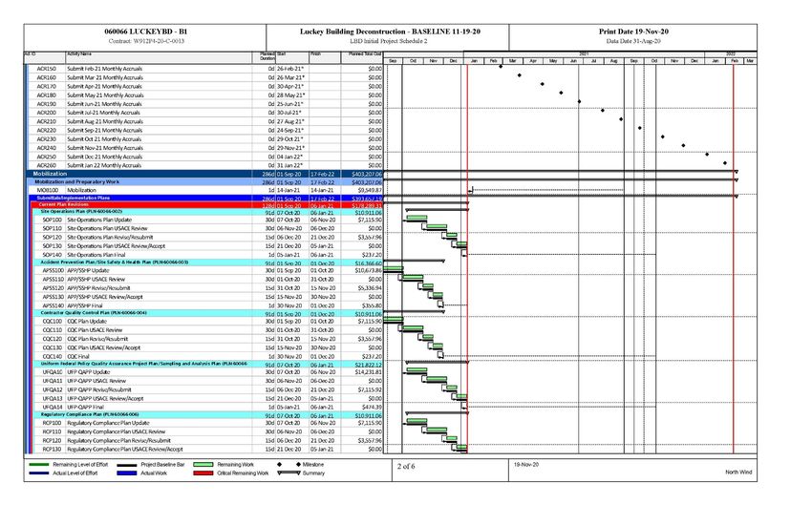Click the Print Date 19-Nov-20 heading

tap(633, 31)
